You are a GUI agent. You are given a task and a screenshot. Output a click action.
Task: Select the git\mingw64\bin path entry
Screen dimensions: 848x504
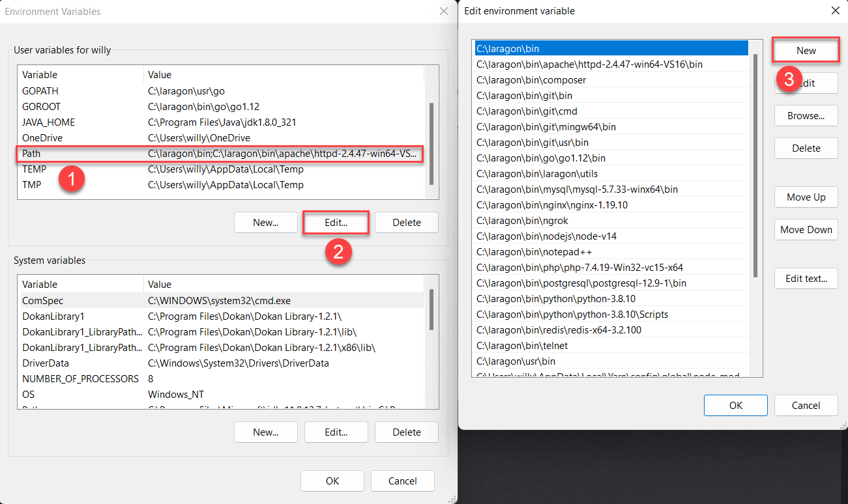click(611, 127)
